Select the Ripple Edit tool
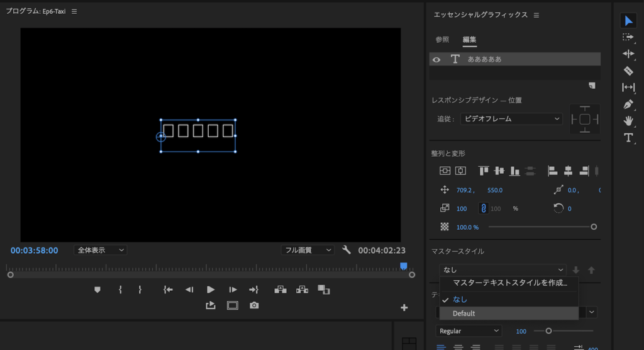The height and width of the screenshot is (350, 644). [x=628, y=54]
